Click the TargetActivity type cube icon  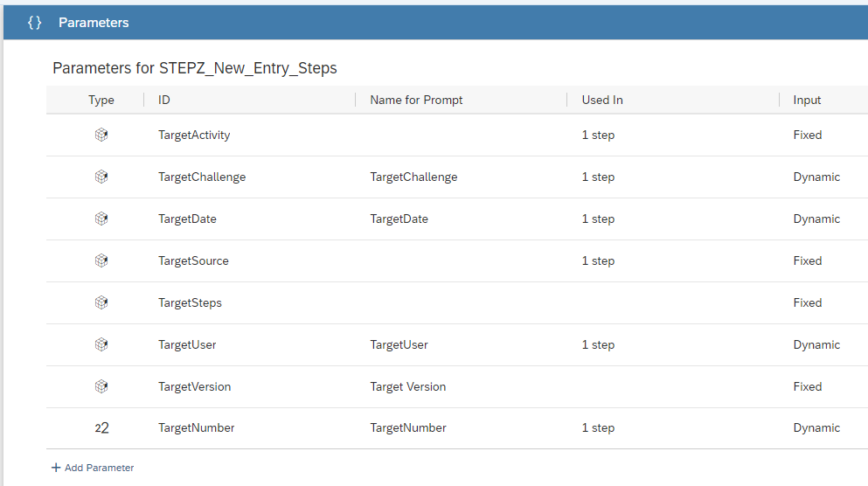click(x=101, y=135)
